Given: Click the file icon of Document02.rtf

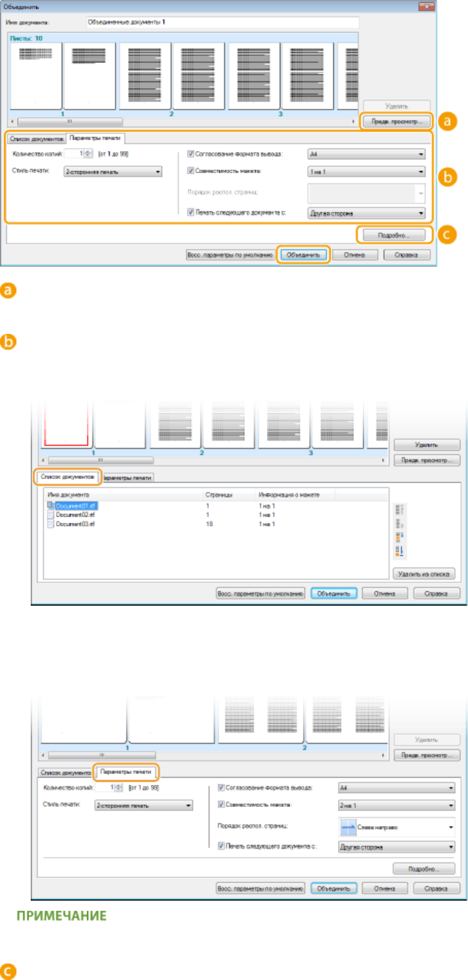Looking at the screenshot, I should [x=51, y=515].
